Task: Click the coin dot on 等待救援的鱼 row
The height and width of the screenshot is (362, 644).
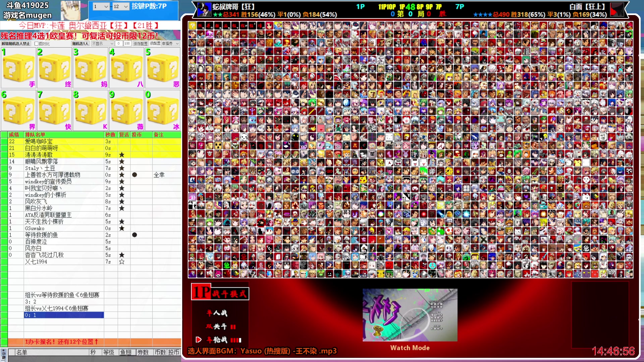Action: (x=135, y=235)
